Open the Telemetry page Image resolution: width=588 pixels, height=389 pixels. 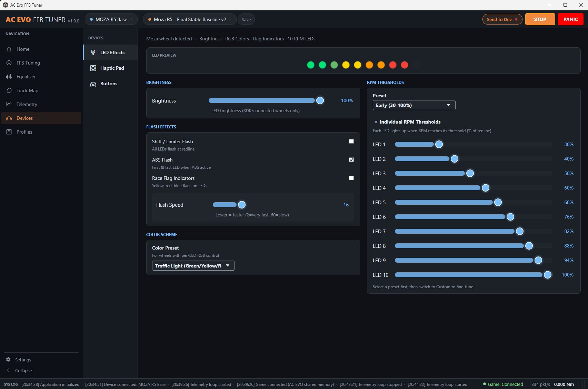[41, 104]
